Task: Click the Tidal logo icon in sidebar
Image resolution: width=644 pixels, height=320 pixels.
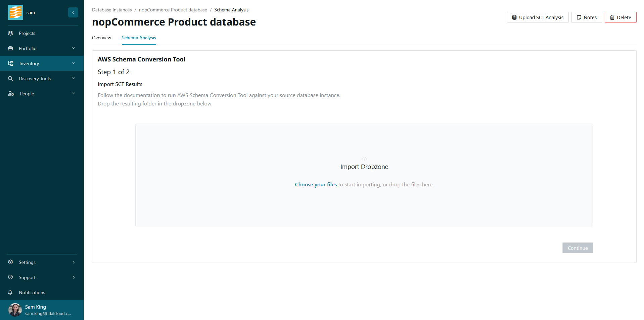Action: (15, 12)
